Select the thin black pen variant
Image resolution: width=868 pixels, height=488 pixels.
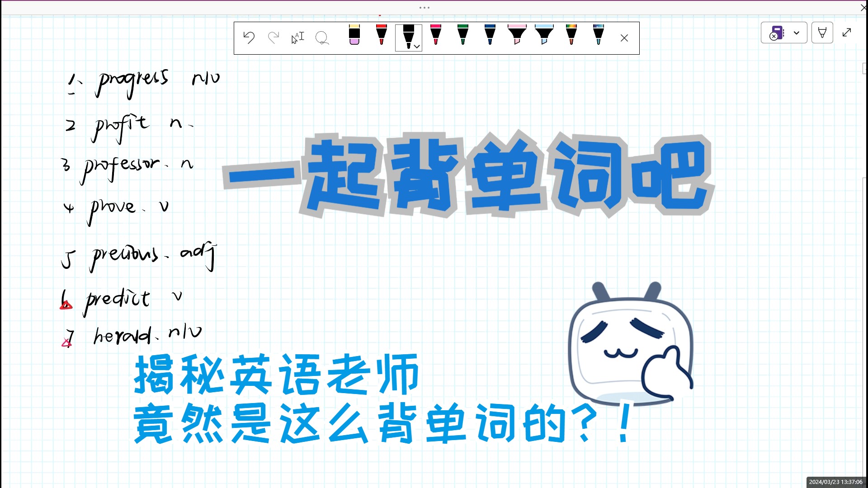[408, 38]
